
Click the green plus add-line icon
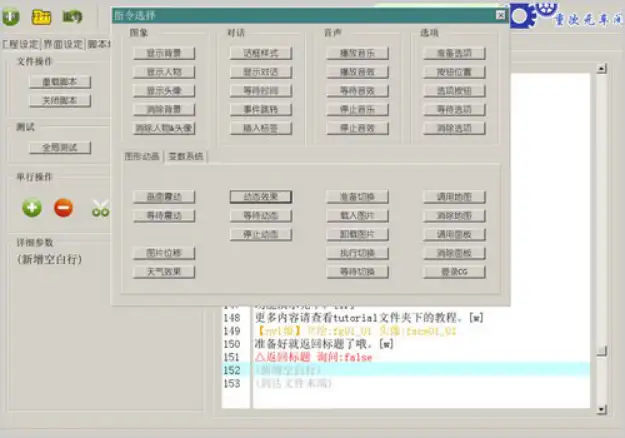[32, 208]
